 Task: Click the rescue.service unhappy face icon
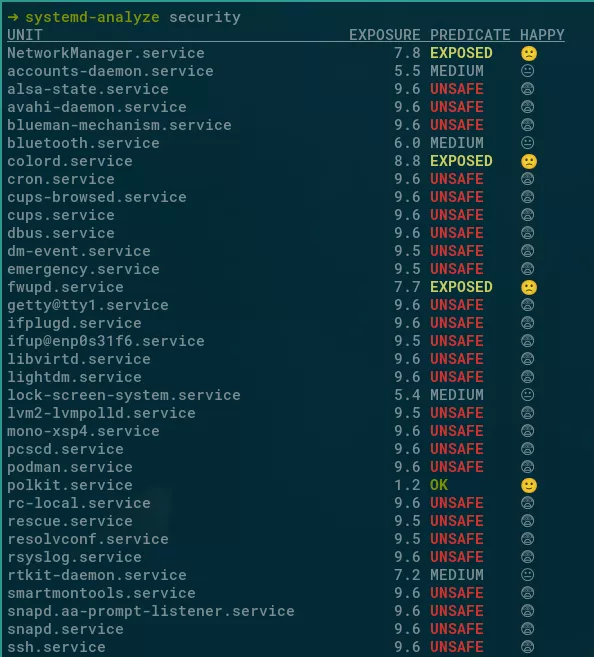527,521
